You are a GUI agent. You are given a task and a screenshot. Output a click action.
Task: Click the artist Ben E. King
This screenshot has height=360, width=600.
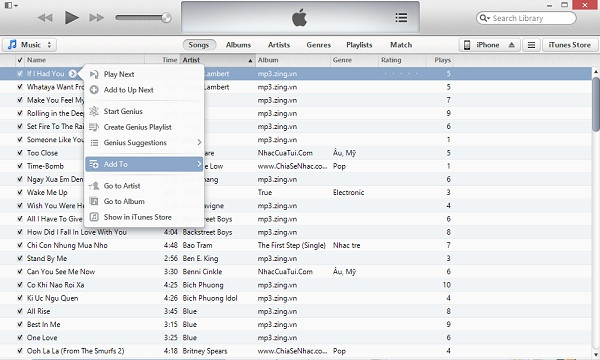(x=200, y=259)
